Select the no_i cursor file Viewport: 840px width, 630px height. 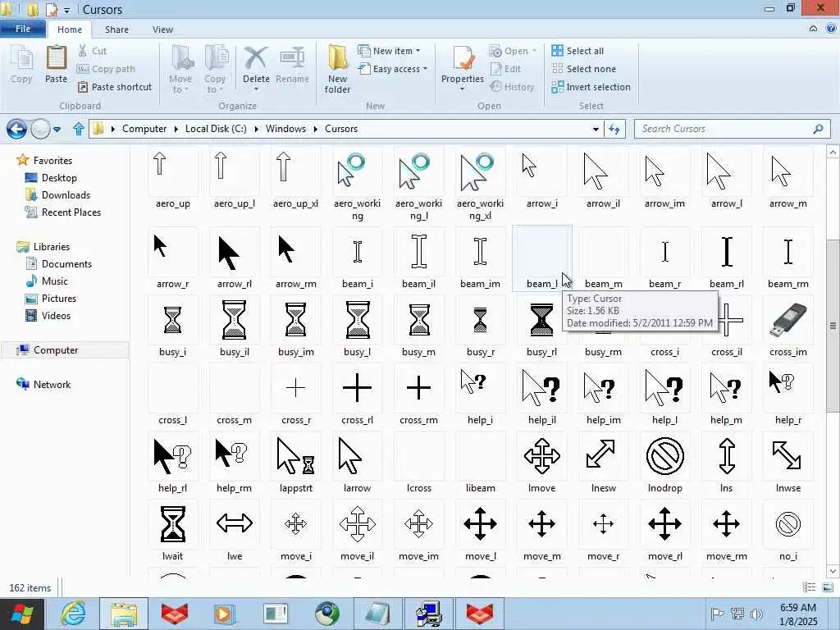[788, 531]
